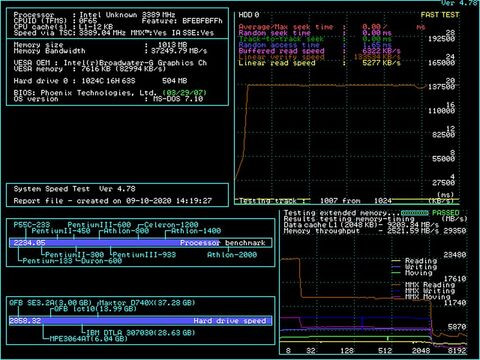Select the MMX Reading legend entry
Image resolution: width=480 pixels, height=360 pixels.
coord(423,285)
